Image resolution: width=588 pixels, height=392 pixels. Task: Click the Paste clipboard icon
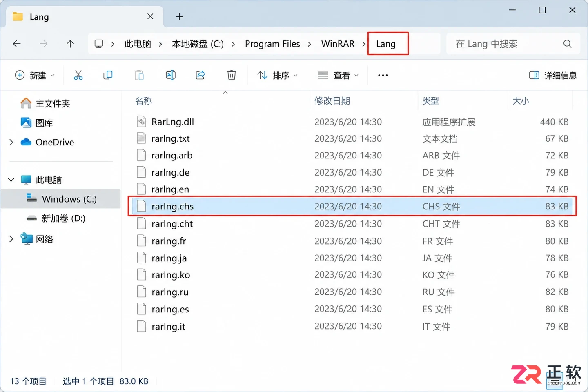coord(139,75)
